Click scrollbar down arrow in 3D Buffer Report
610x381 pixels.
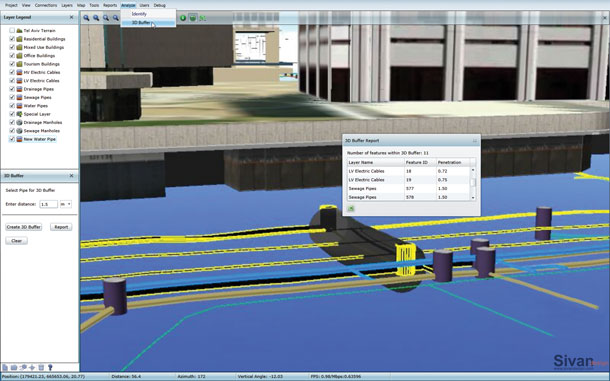coord(473,198)
